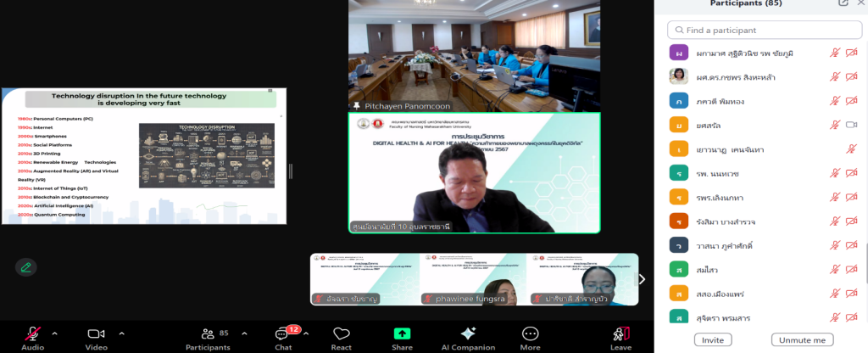Click camera-off icon for ภควดี พิมทอง
This screenshot has height=353, width=868.
[851, 101]
